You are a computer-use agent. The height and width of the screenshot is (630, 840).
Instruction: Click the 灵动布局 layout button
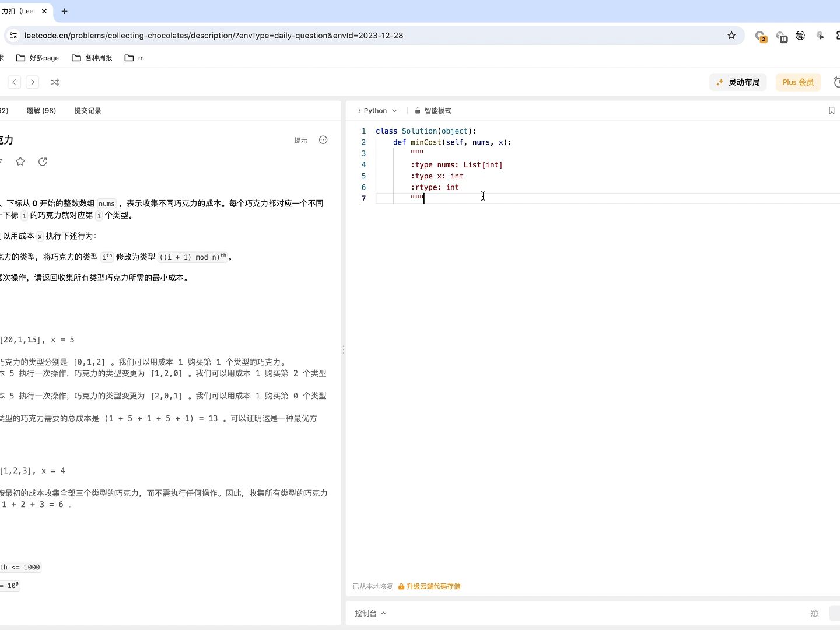[738, 82]
